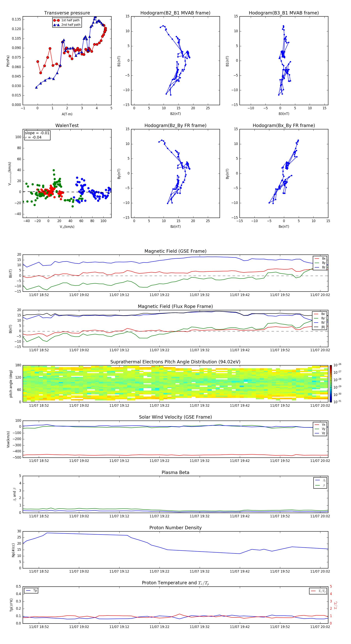Click the 'Proton Temperature and Te/Tp' title
This screenshot has height=644, width=351.
click(175, 583)
